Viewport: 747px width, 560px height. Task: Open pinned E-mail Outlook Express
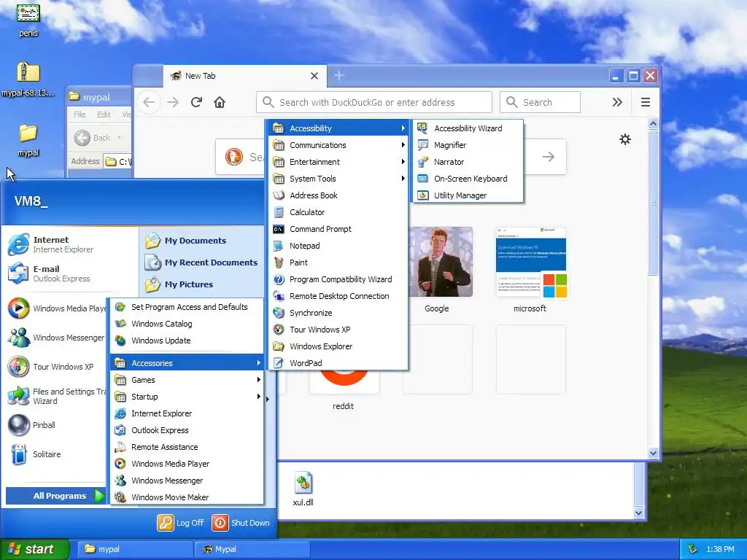click(70, 273)
